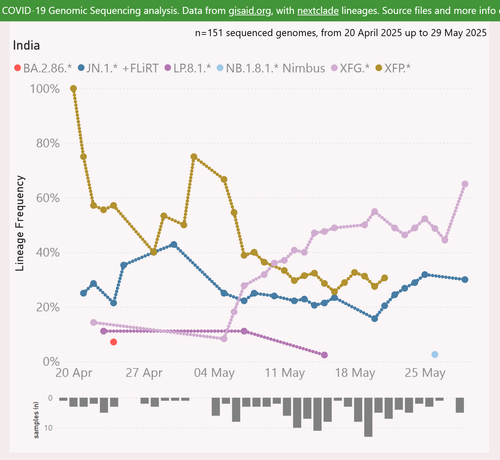The height and width of the screenshot is (460, 500).
Task: Click the light blue Nimbus data point
Action: [x=435, y=354]
